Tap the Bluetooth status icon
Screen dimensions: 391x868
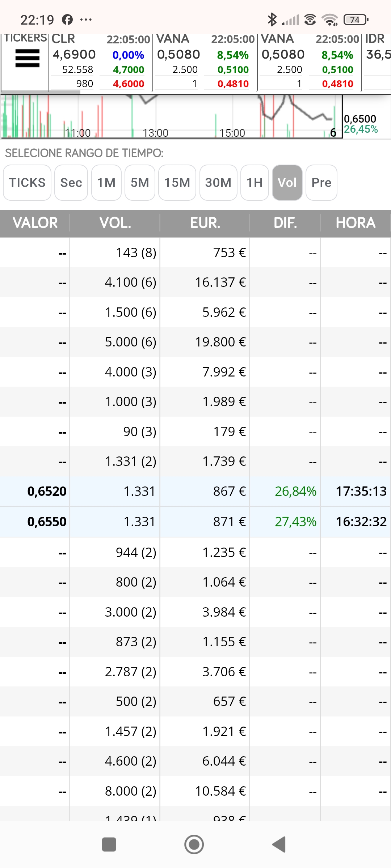click(272, 20)
